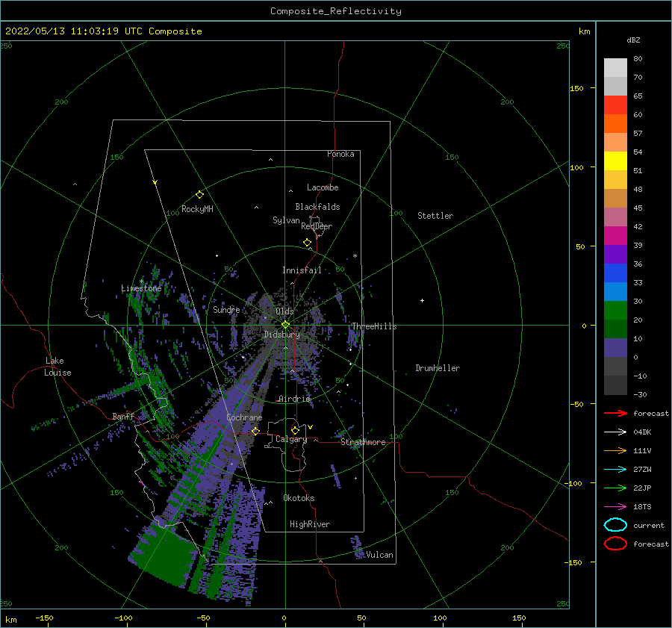This screenshot has height=628, width=672.
Task: Select the yellow radar-site diamond between Olds and Didsbury
Action: point(285,325)
